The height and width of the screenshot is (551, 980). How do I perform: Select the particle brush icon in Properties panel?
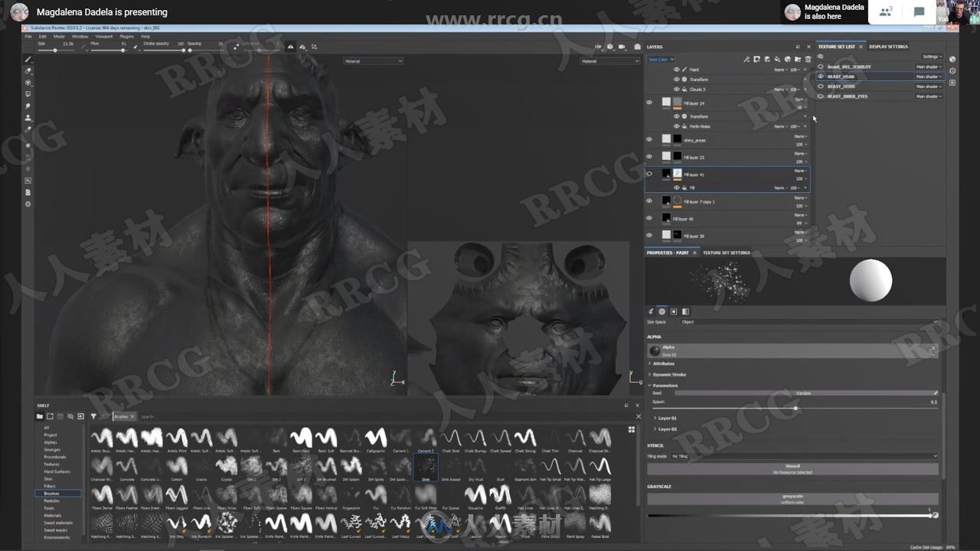click(661, 311)
